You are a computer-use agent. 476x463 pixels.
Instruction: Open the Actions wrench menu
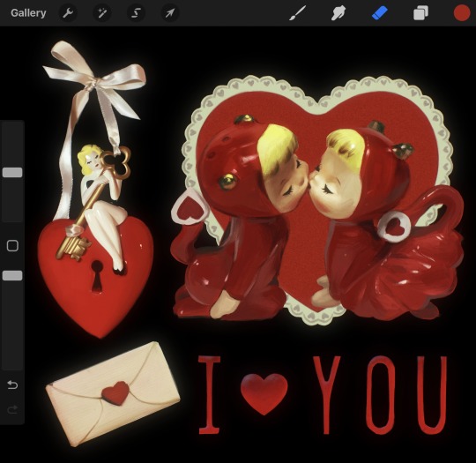[x=68, y=13]
